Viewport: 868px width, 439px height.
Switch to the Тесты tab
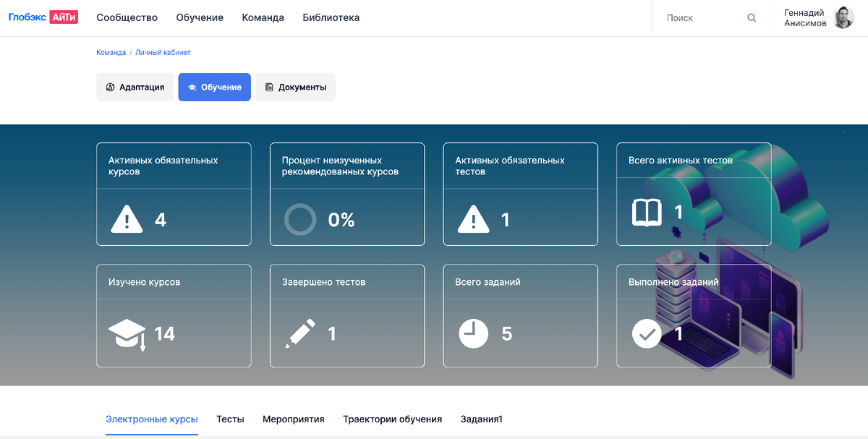click(231, 419)
